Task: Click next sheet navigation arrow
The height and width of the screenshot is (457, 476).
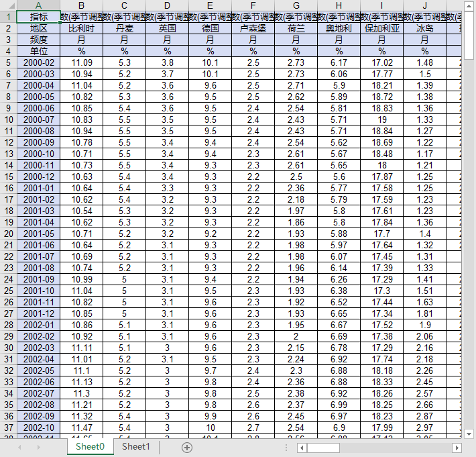Action: [39, 448]
